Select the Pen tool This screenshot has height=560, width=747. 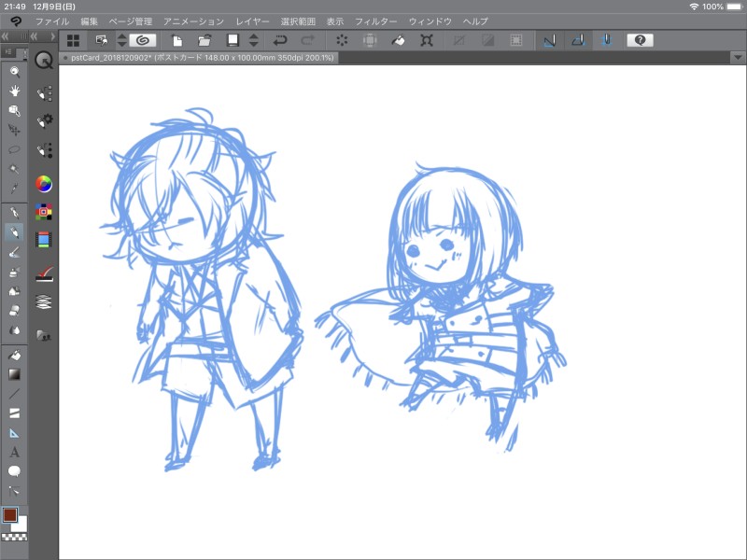[x=15, y=213]
